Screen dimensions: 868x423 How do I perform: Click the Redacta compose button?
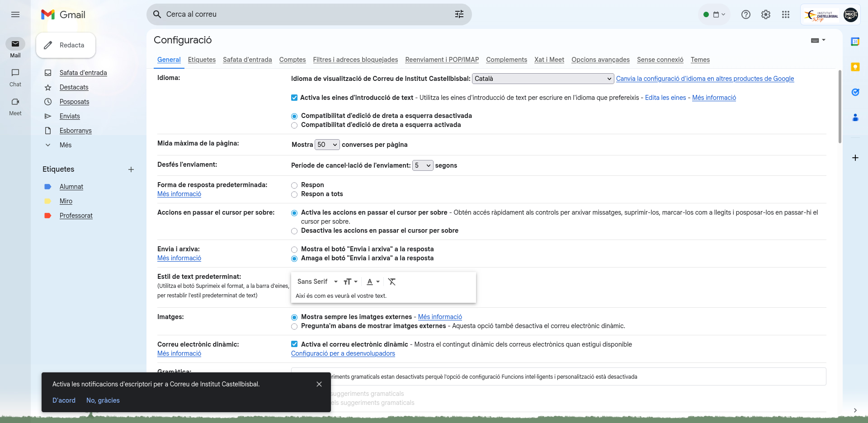point(66,45)
